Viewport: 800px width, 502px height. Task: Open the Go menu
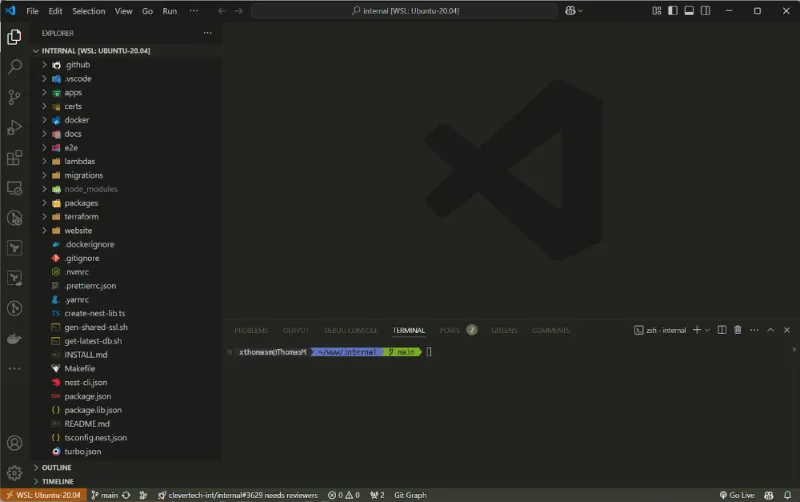click(147, 11)
